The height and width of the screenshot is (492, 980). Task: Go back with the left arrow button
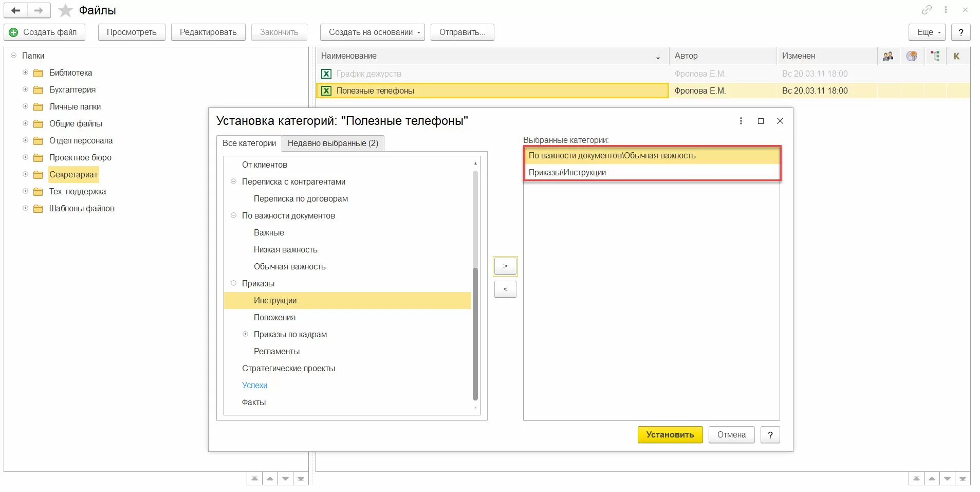tap(16, 10)
